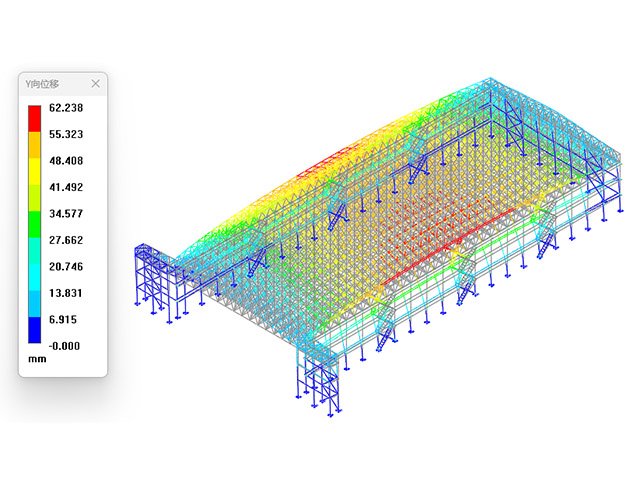630x480 pixels.
Task: Click the -0.000 minimum value label
Action: (x=64, y=346)
